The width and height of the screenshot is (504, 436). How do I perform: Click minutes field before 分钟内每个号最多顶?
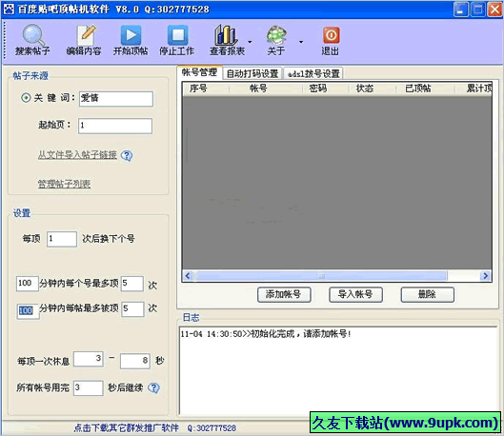pos(28,284)
